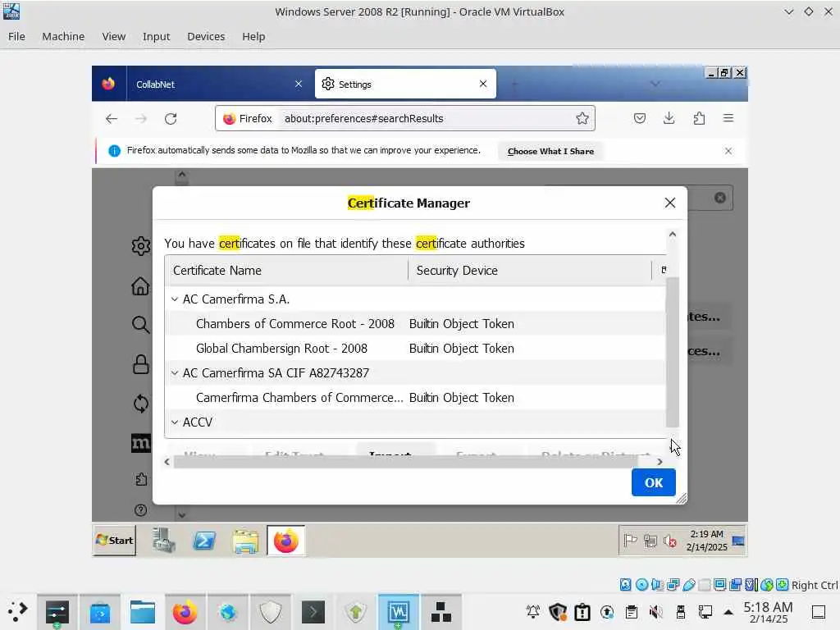The width and height of the screenshot is (840, 630).
Task: Open Sync settings in sidebar
Action: click(141, 404)
